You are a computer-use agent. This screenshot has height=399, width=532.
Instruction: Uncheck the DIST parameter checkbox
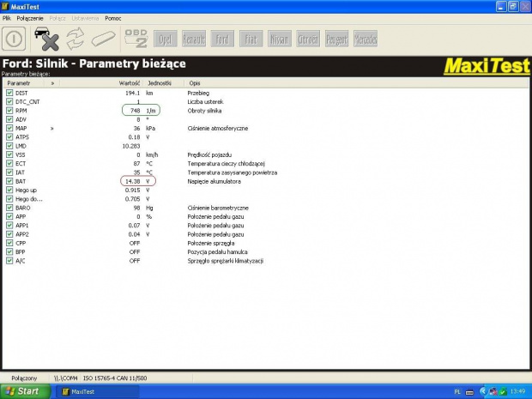point(9,93)
